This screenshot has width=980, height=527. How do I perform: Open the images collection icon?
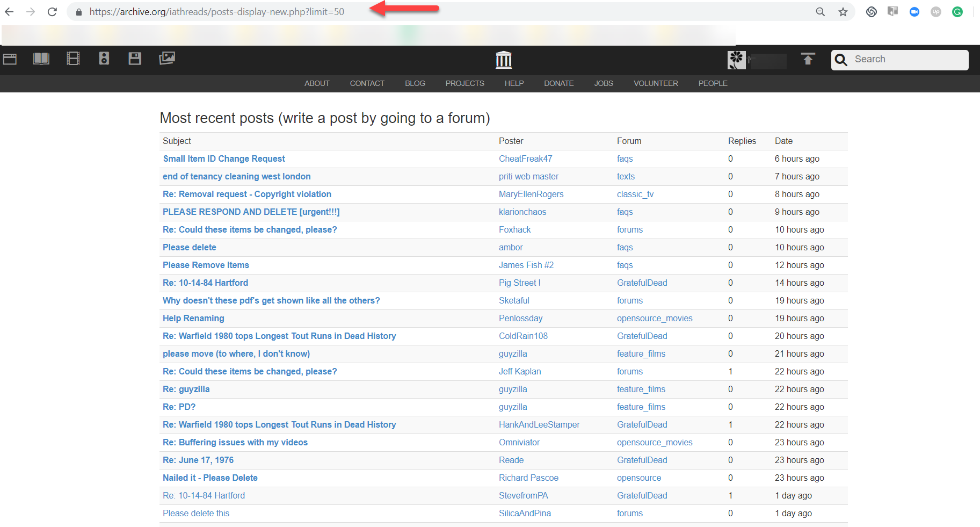click(x=167, y=58)
